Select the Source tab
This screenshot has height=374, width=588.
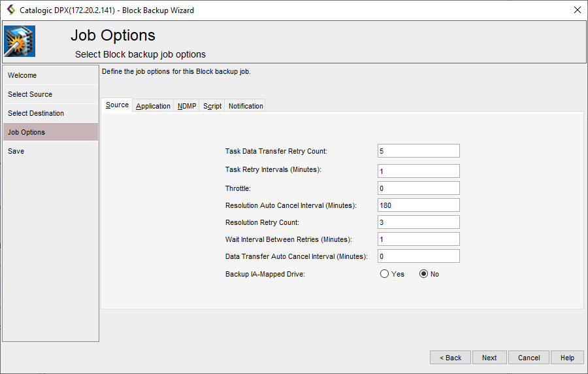(117, 105)
